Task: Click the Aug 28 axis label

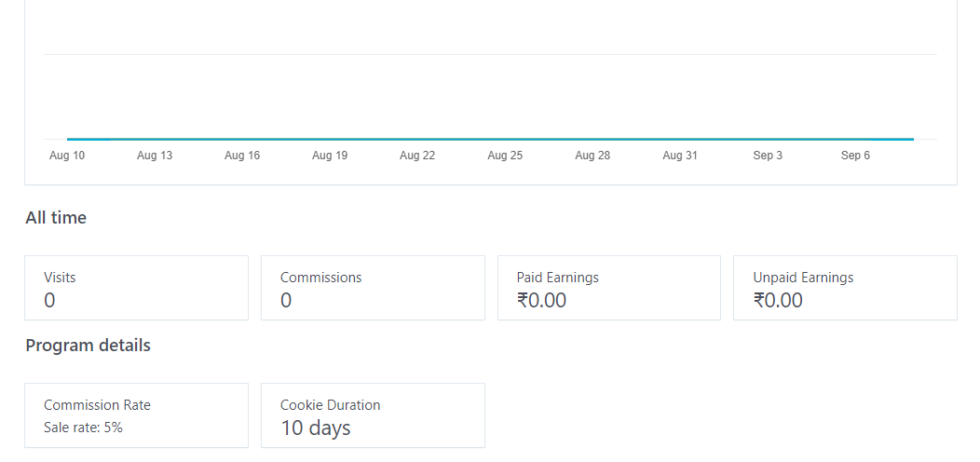Action: coord(592,156)
